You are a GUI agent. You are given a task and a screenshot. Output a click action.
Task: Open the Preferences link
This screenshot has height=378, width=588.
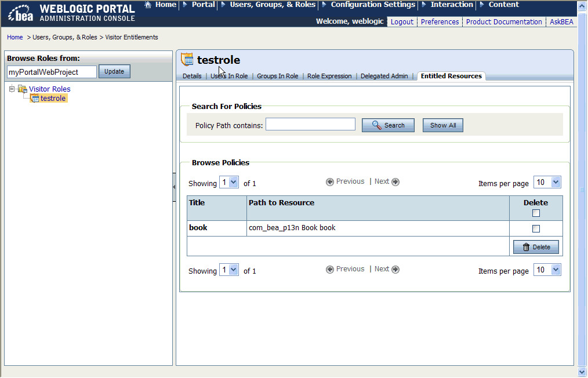[x=440, y=22]
